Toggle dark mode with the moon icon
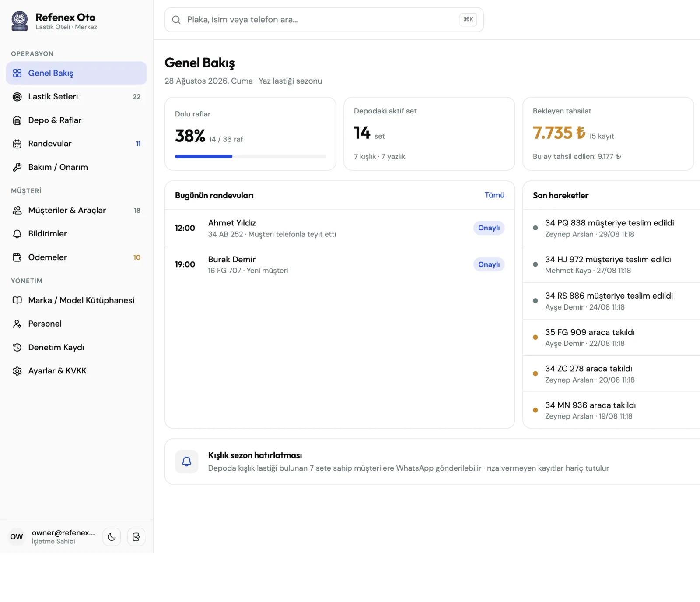 [x=112, y=537]
